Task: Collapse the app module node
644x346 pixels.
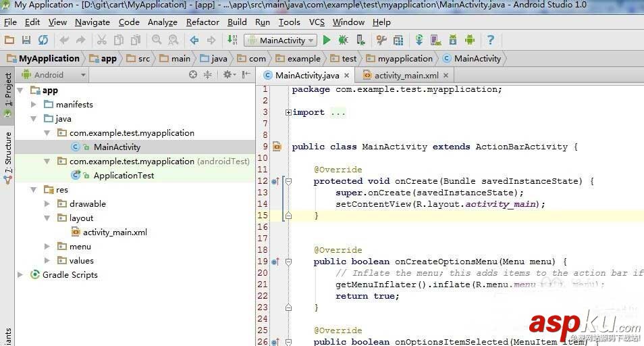Action: coord(20,91)
